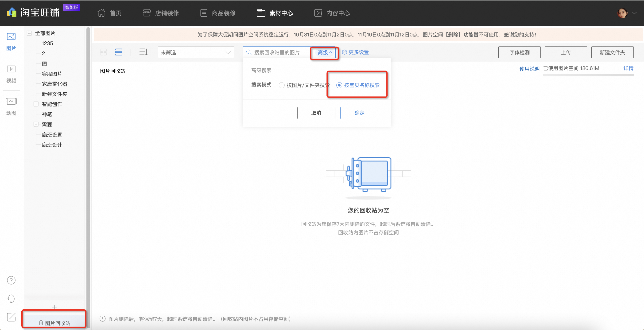Screen dimensions: 644x330
Task: Click 确定 in advanced search
Action: point(359,113)
